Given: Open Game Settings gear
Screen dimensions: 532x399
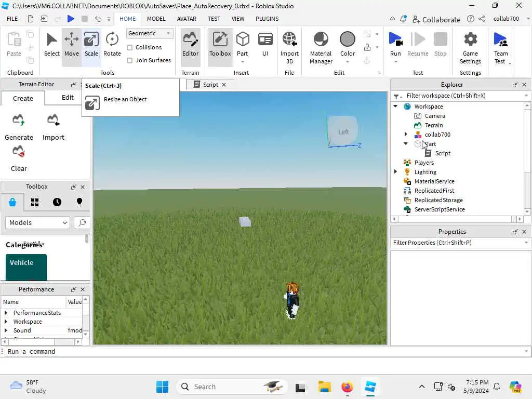Looking at the screenshot, I should (x=470, y=47).
